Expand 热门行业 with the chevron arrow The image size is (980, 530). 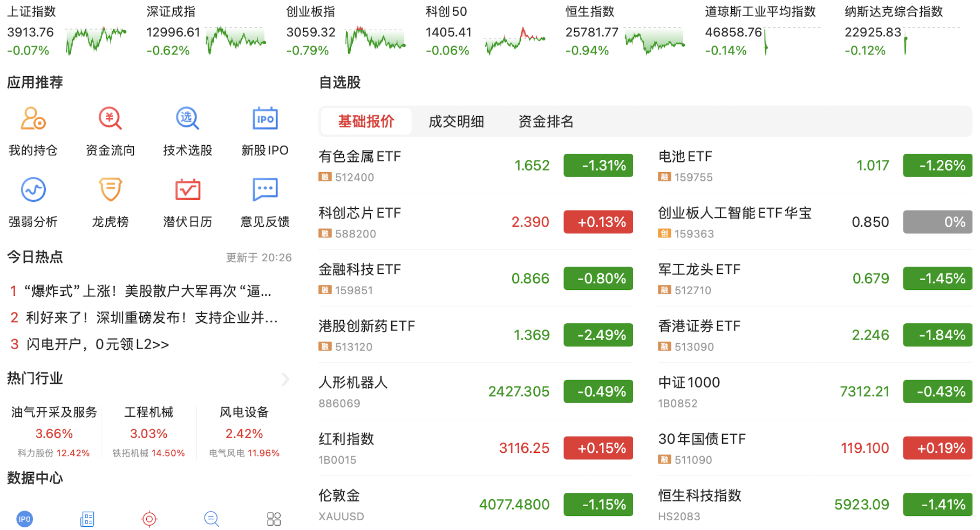point(285,379)
